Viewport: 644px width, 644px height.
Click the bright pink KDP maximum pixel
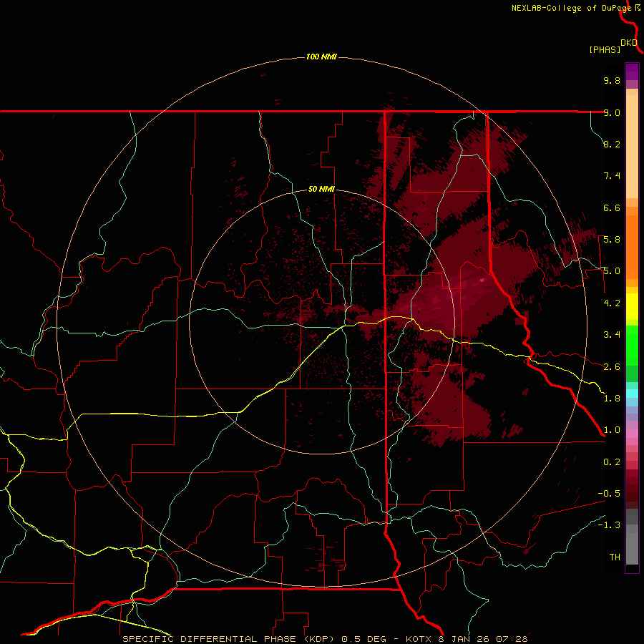482,280
